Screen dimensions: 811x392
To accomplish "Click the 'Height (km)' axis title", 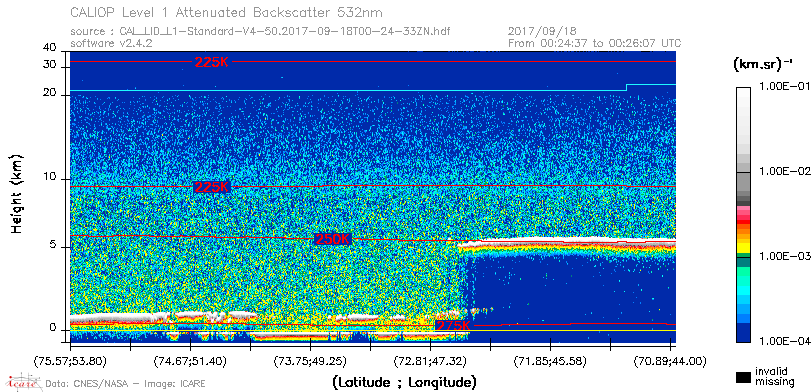I will coord(17,193).
